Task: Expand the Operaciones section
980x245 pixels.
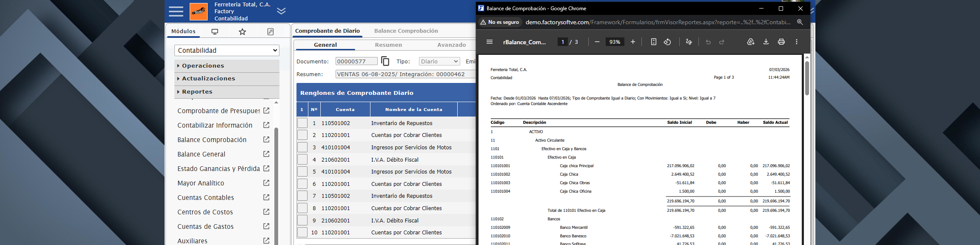Action: pos(203,66)
